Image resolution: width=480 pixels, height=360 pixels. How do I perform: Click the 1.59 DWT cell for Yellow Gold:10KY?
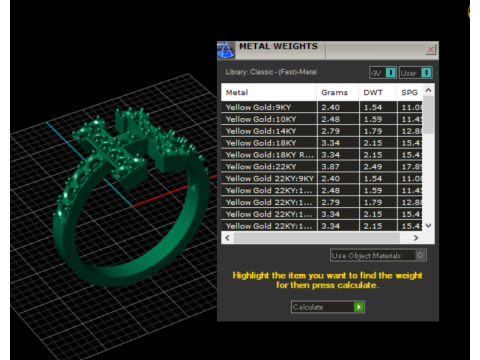(378, 119)
